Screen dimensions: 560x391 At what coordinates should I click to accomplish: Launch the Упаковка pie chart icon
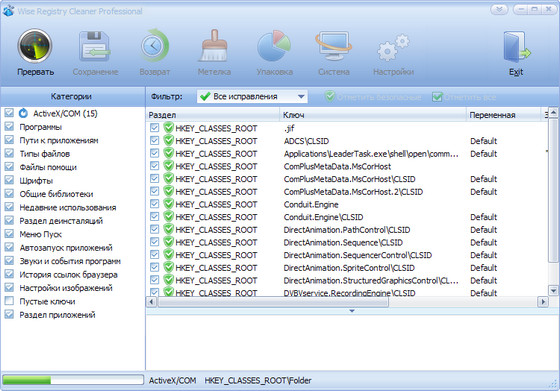pyautogui.click(x=274, y=46)
